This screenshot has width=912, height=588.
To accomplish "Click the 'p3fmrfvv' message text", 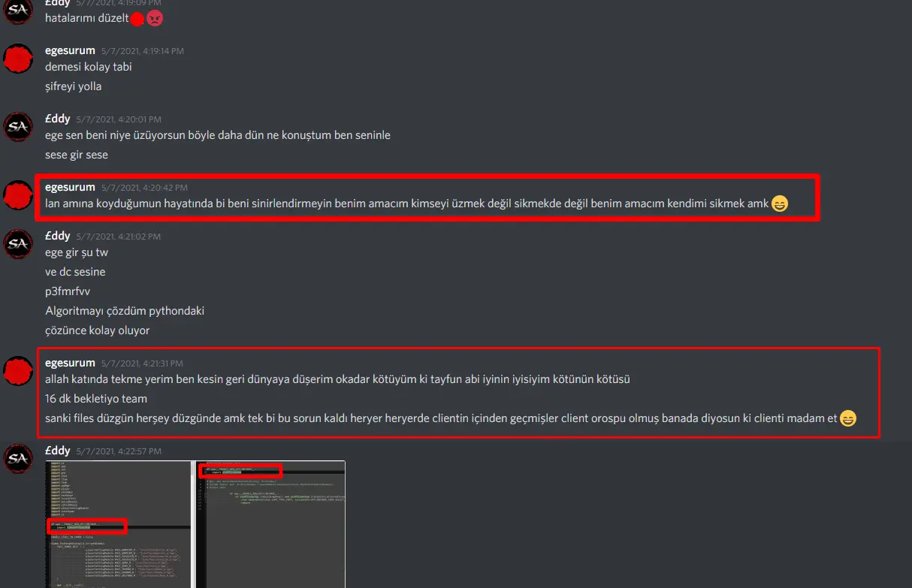I will click(68, 291).
